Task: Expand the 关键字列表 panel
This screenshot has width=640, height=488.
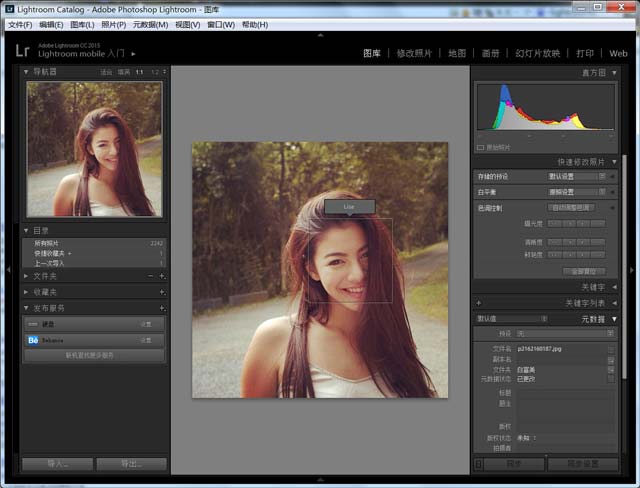Action: point(614,303)
